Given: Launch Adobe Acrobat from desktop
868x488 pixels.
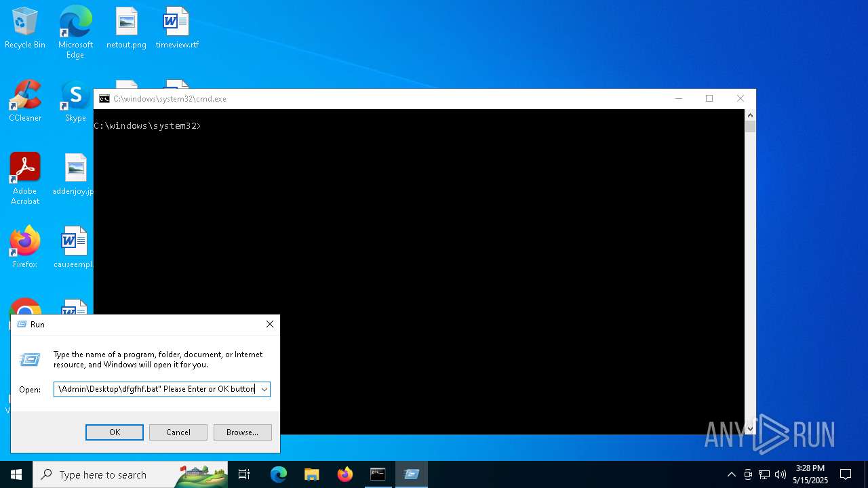Looking at the screenshot, I should pyautogui.click(x=25, y=178).
